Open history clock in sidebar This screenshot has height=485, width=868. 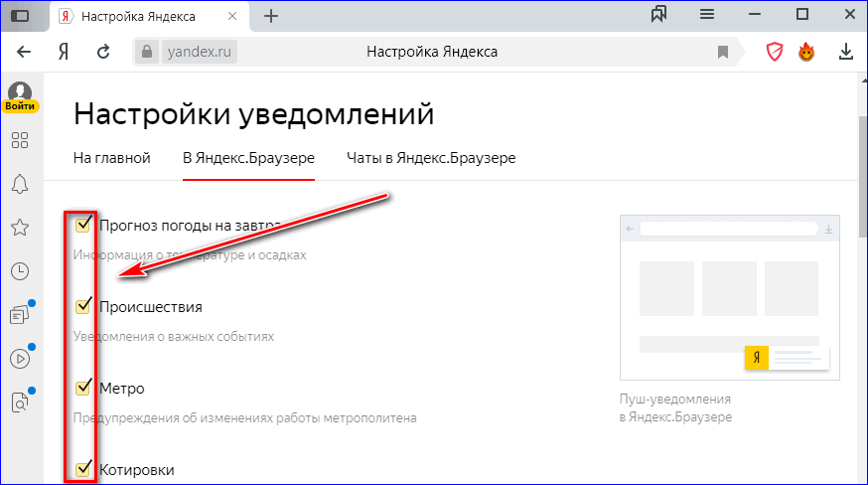20,271
